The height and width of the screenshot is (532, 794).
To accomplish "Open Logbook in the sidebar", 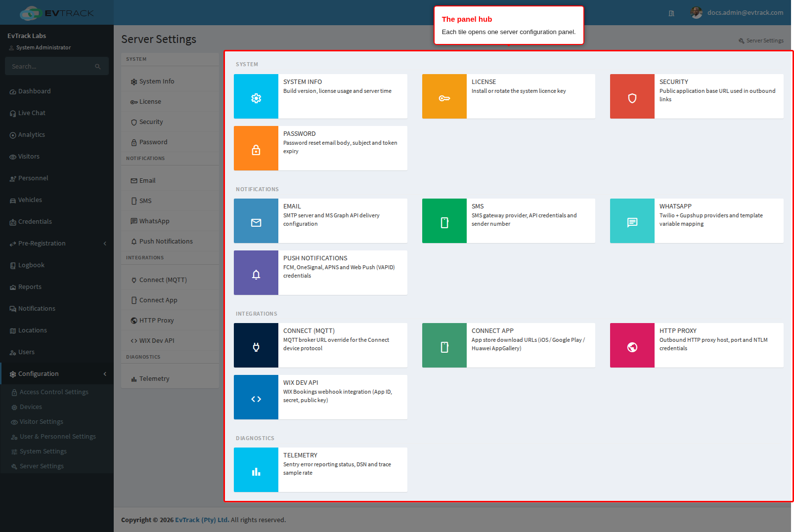I will click(x=57, y=265).
